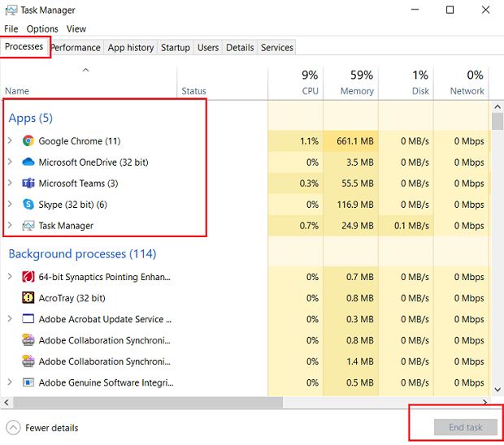Click the Adobe Genuine Software Integrity icon
The height and width of the screenshot is (445, 504).
(28, 382)
